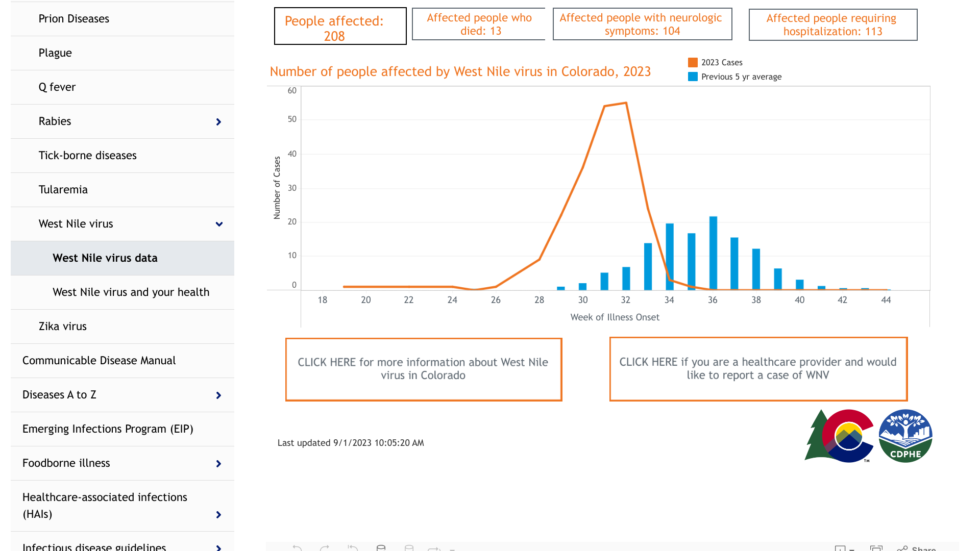
Task: Expand the Foodborne illness chevron
Action: click(218, 464)
